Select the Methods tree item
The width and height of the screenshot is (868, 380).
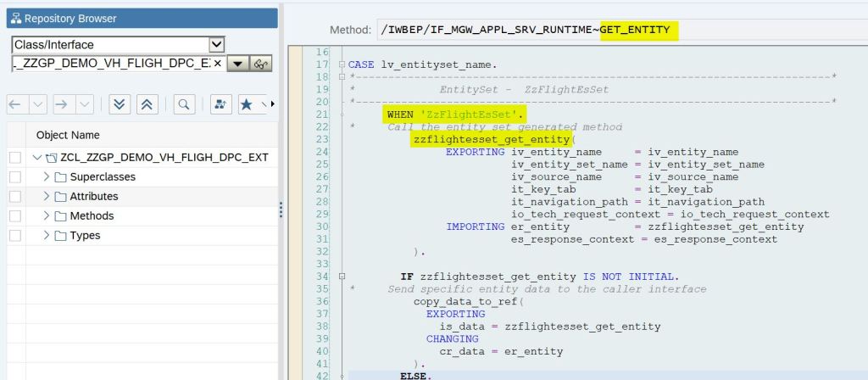(92, 216)
